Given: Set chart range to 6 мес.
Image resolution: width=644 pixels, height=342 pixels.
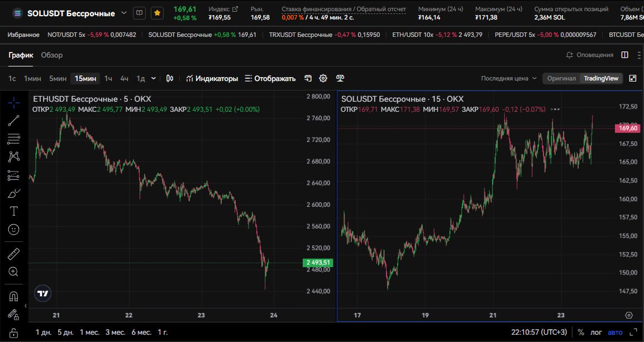Looking at the screenshot, I should click(141, 332).
